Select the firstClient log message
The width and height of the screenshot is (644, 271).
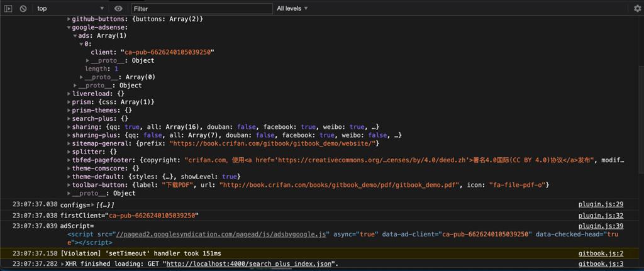coord(130,216)
